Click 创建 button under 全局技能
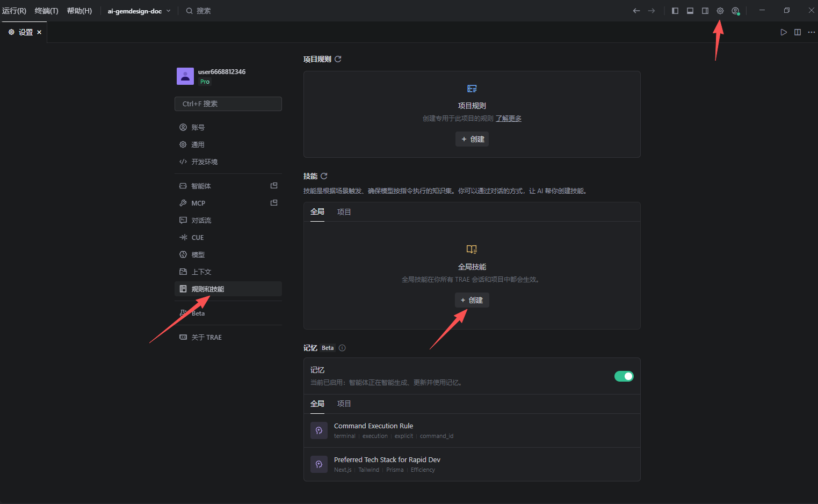This screenshot has width=818, height=504. 472,300
